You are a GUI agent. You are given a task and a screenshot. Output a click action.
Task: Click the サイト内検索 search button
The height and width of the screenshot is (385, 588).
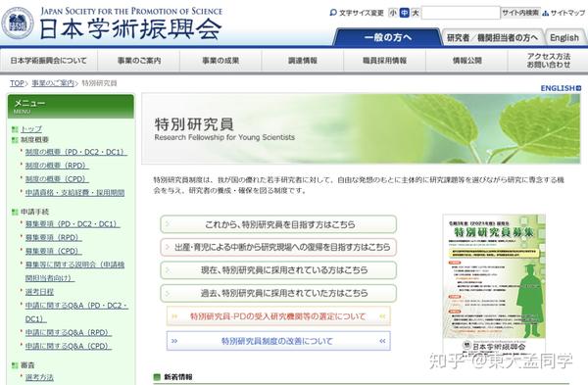point(520,13)
